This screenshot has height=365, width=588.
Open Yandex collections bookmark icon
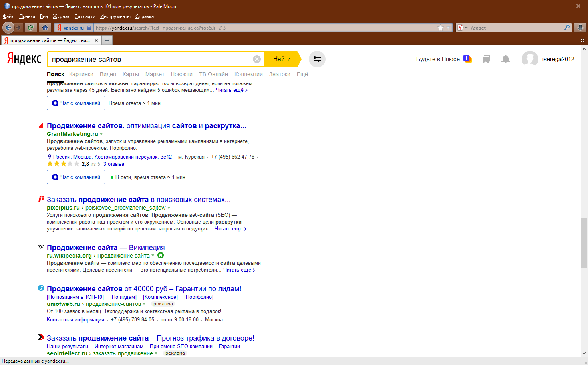[x=486, y=59]
